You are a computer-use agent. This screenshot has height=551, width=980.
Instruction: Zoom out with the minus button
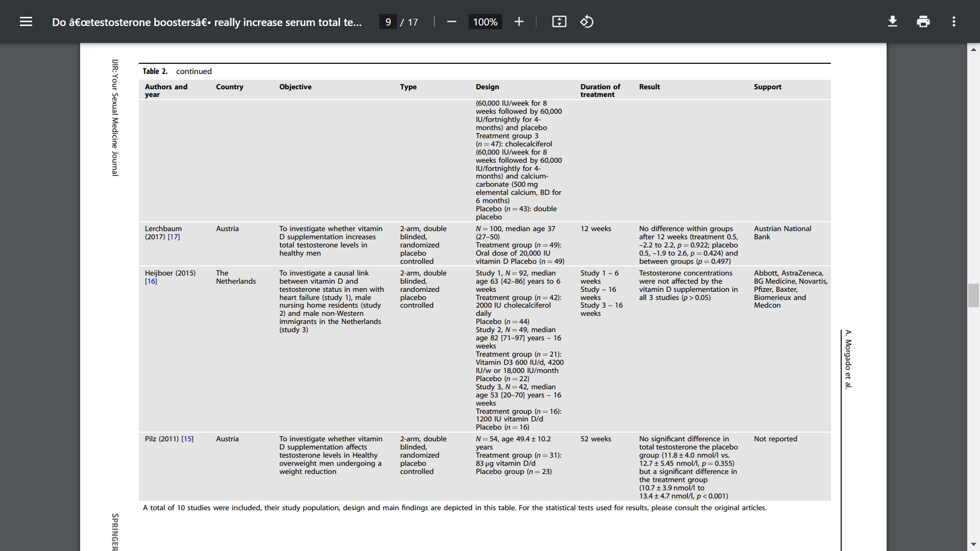(x=451, y=21)
